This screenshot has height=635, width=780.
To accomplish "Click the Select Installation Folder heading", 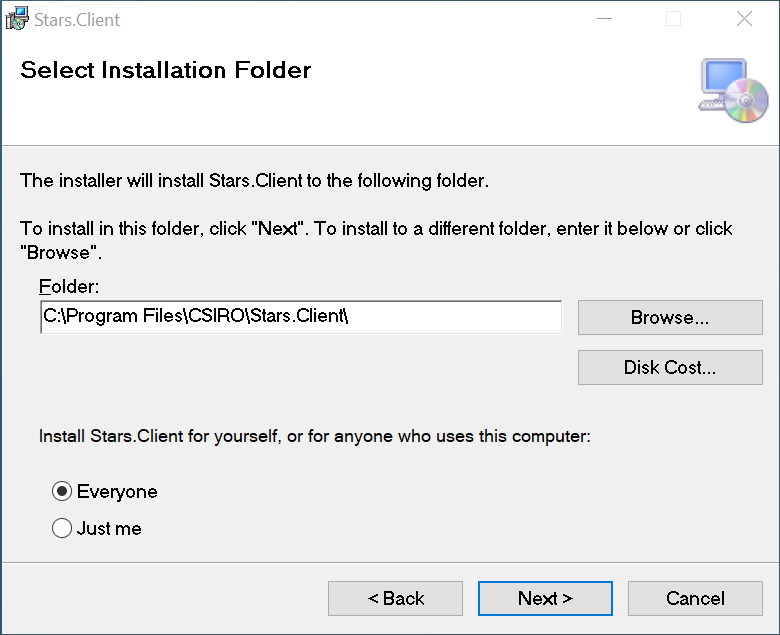I will coord(166,70).
